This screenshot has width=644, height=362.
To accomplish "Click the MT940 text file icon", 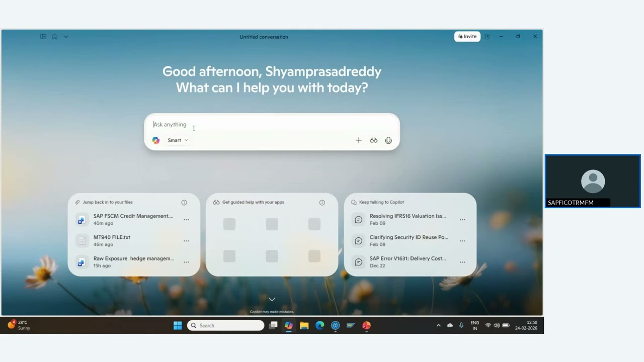I will (81, 241).
